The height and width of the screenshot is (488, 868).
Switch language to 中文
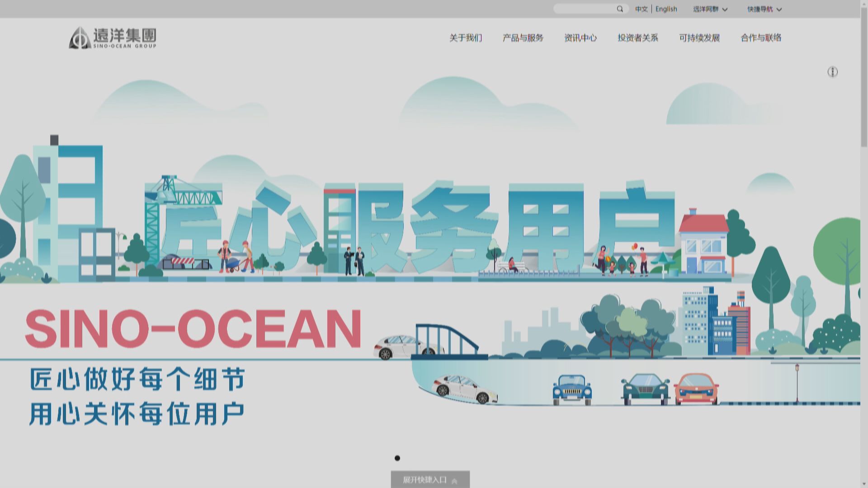point(641,9)
